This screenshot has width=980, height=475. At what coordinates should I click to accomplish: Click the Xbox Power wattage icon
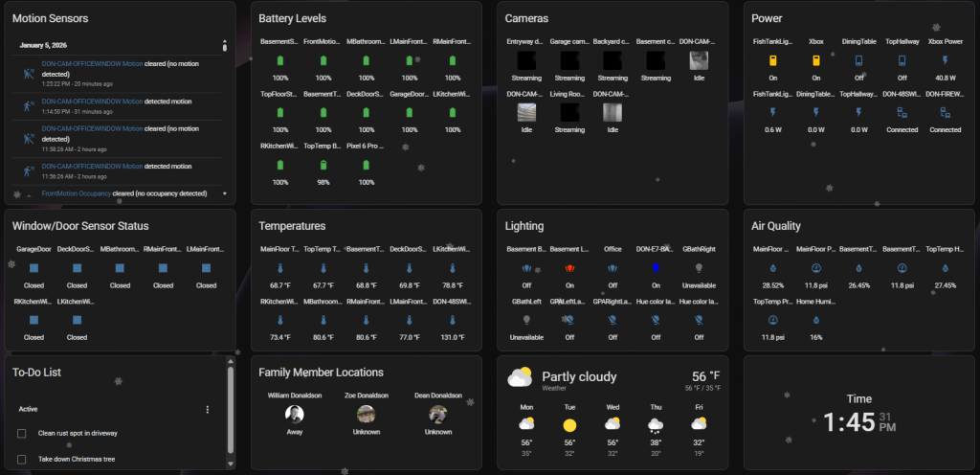(x=946, y=60)
